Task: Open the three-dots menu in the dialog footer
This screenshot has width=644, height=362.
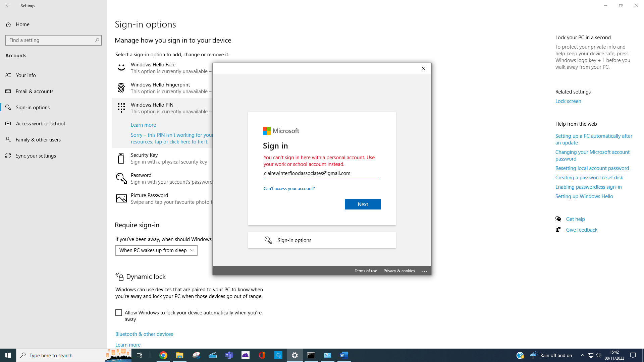Action: [424, 271]
